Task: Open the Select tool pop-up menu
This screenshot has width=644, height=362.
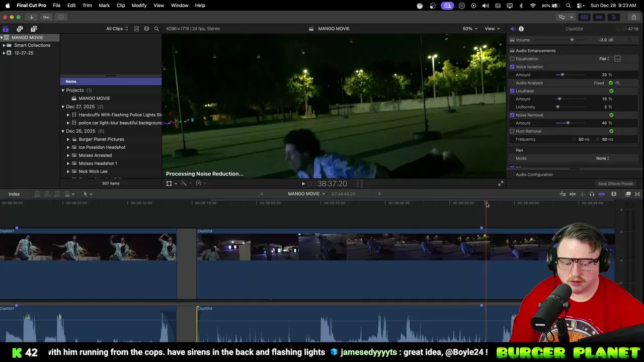Action: point(88,194)
